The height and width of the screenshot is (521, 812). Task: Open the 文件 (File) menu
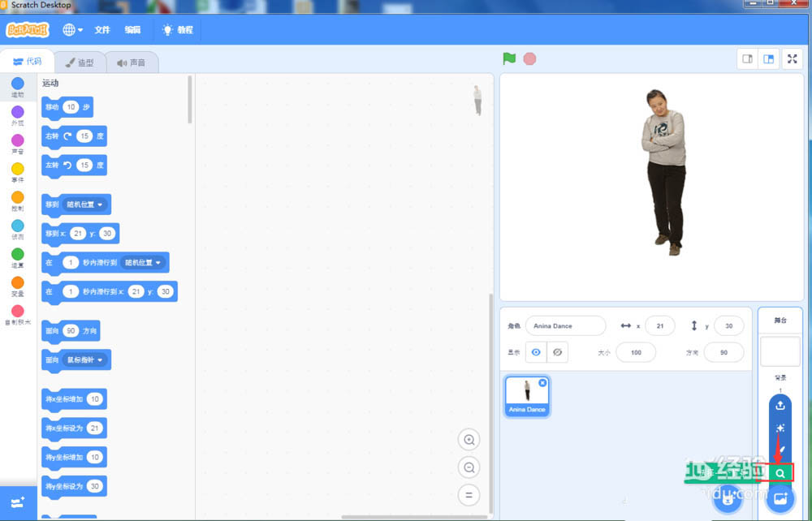(x=102, y=29)
